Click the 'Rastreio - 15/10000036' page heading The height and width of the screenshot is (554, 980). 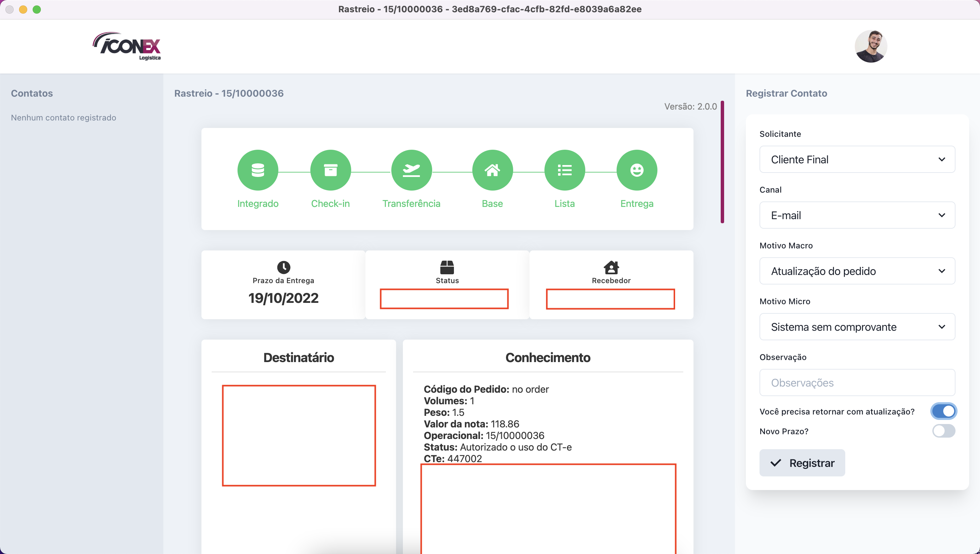point(229,93)
